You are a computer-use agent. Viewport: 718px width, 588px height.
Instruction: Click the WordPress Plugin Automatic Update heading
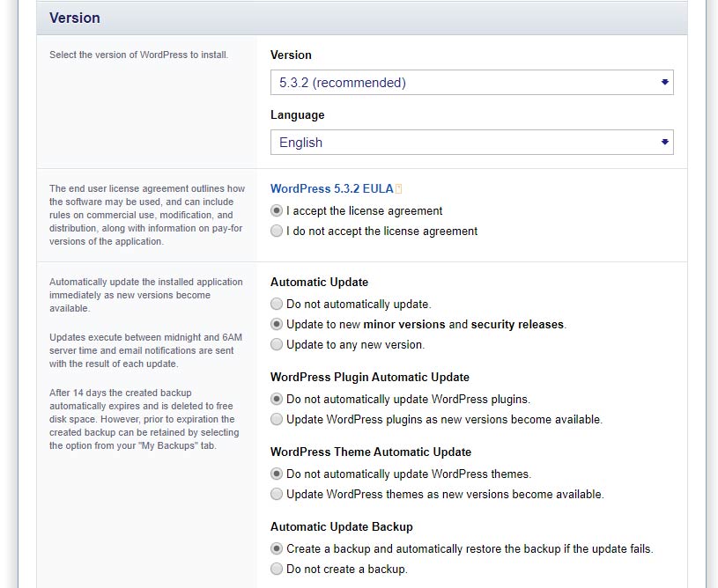[370, 377]
